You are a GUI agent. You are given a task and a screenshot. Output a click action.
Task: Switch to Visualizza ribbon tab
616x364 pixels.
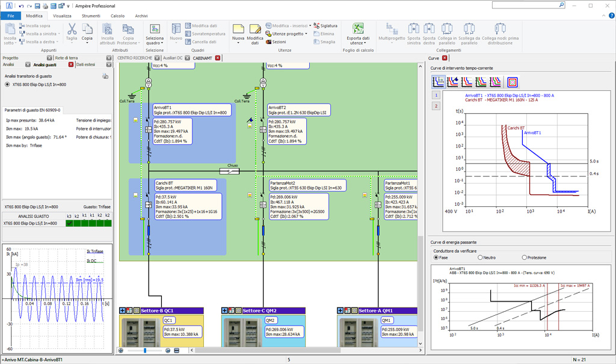62,16
